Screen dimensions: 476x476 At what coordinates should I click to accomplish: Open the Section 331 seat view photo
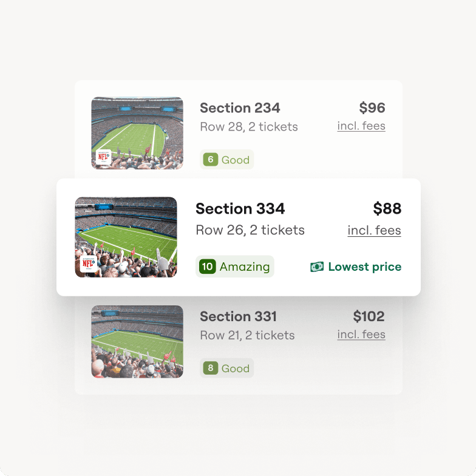point(137,341)
